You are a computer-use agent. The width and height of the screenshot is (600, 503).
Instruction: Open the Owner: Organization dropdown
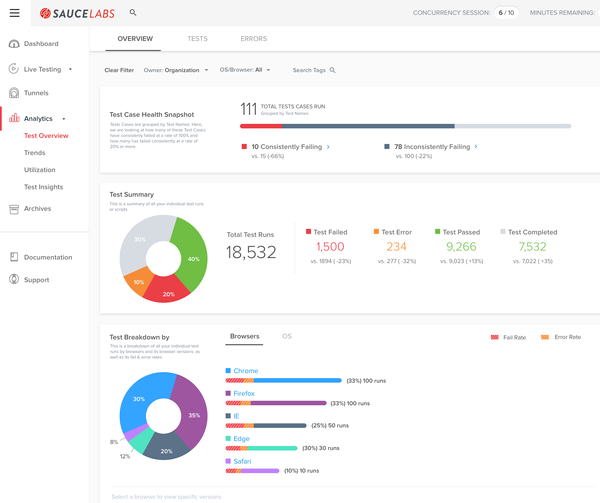[x=176, y=70]
